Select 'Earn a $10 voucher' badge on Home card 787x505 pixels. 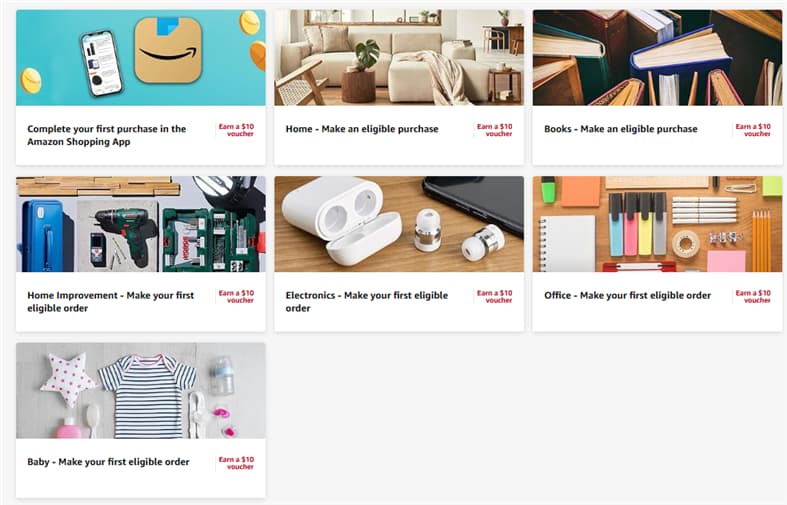point(494,130)
